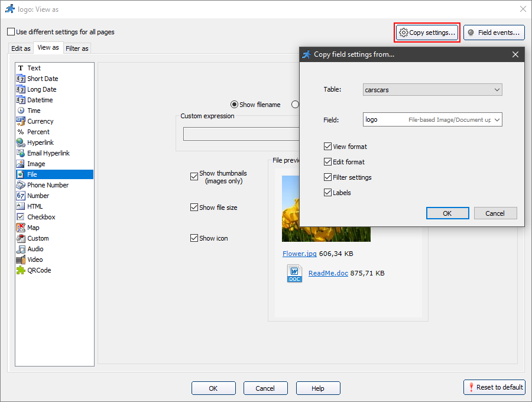Screen dimensions: 532x402
Task: Click the Reset to default button
Action: tap(494, 387)
